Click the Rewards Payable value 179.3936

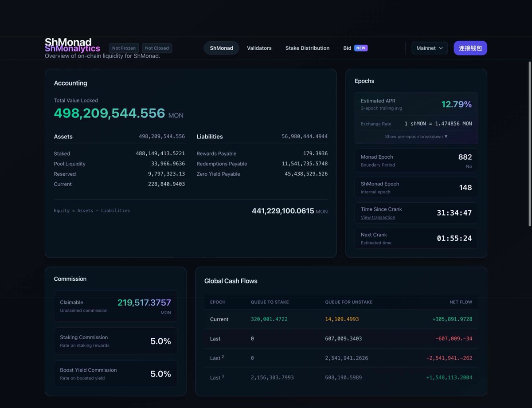[315, 153]
